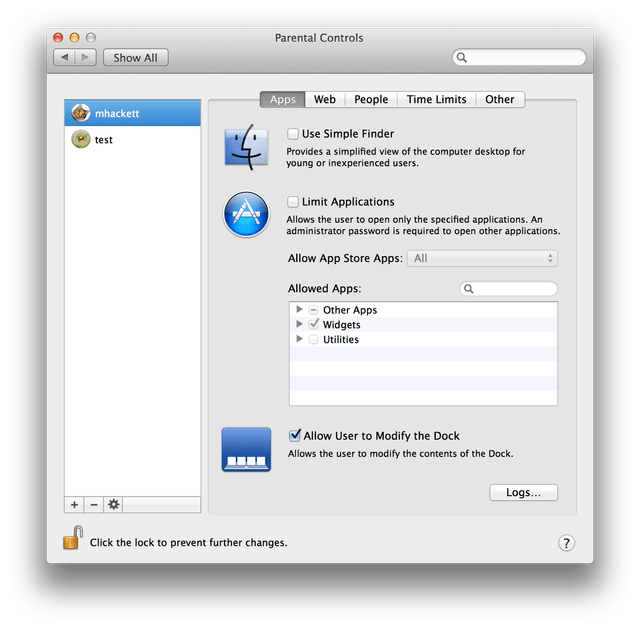This screenshot has width=640, height=628.
Task: Click the lock to prevent changes
Action: tap(73, 537)
